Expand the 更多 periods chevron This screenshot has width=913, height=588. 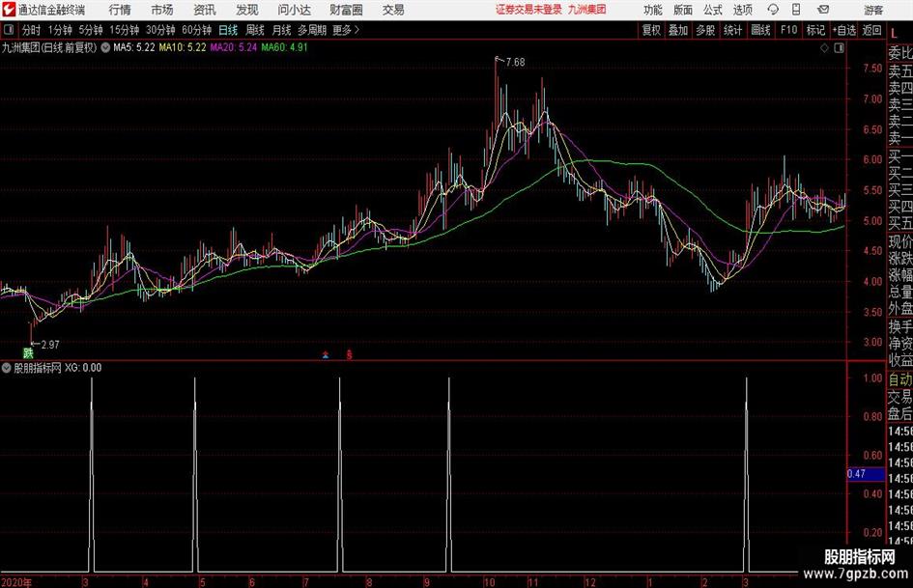(346, 30)
